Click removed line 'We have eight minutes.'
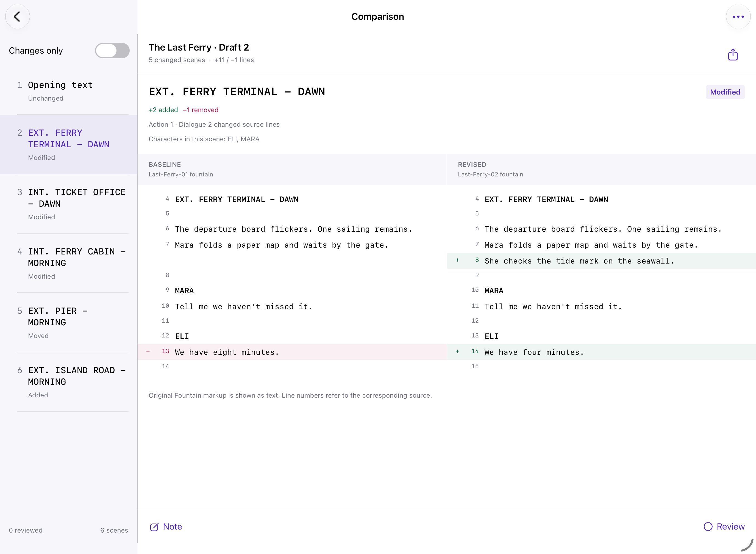The image size is (756, 554). point(227,352)
